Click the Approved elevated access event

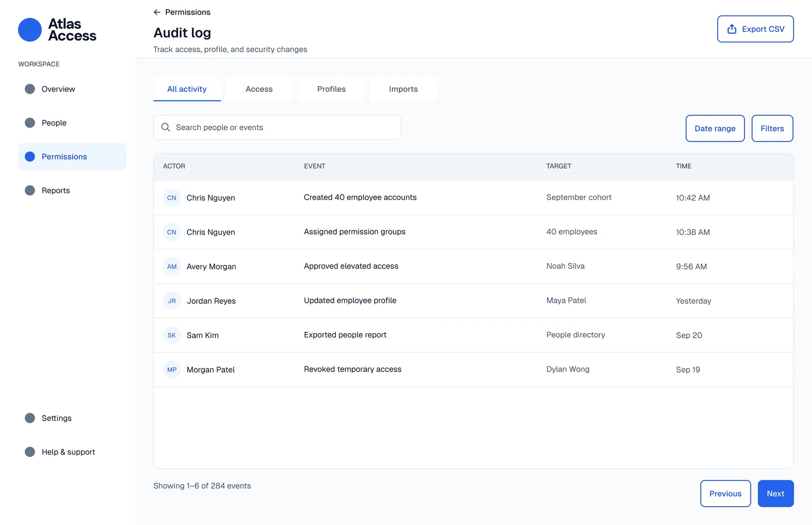coord(351,266)
